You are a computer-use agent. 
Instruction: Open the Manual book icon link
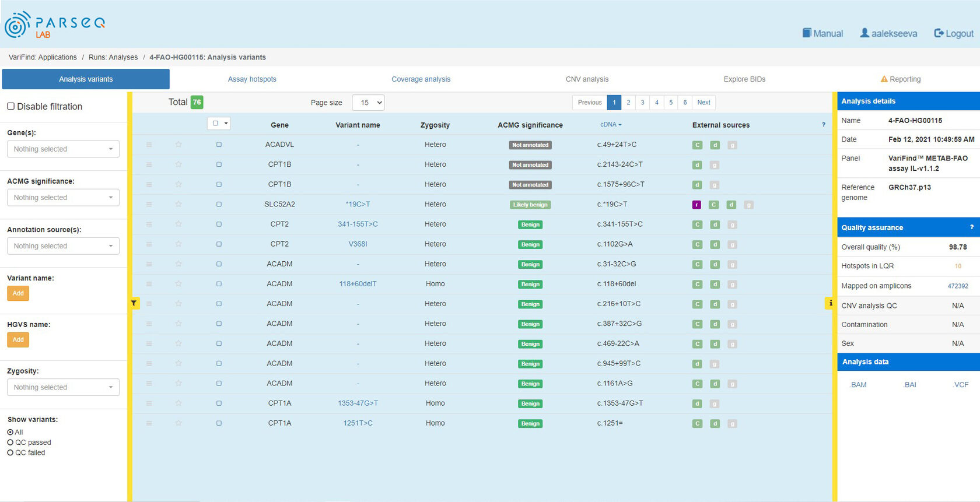pyautogui.click(x=822, y=33)
